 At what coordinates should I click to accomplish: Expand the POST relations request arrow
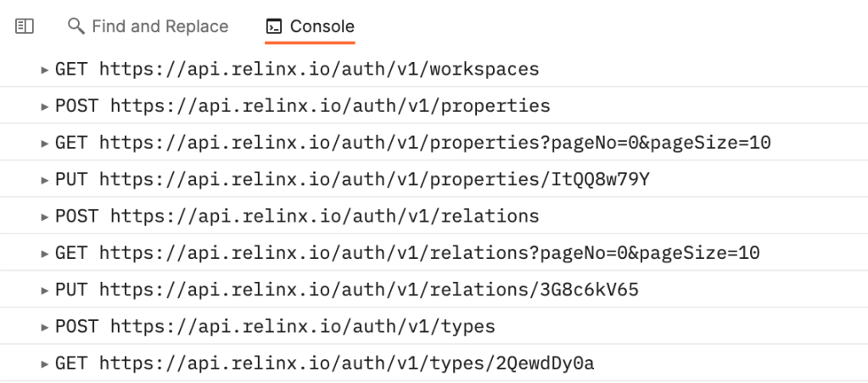click(45, 217)
